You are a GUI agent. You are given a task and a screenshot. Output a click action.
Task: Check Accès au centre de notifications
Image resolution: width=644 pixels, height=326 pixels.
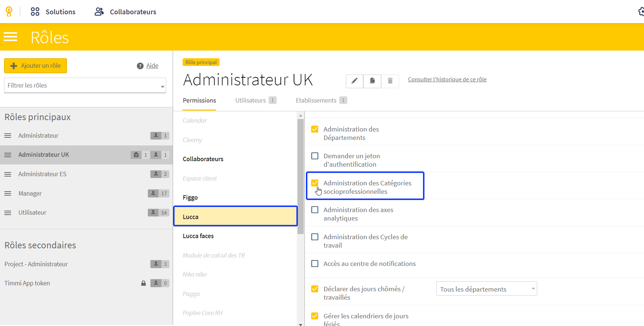[x=315, y=264]
